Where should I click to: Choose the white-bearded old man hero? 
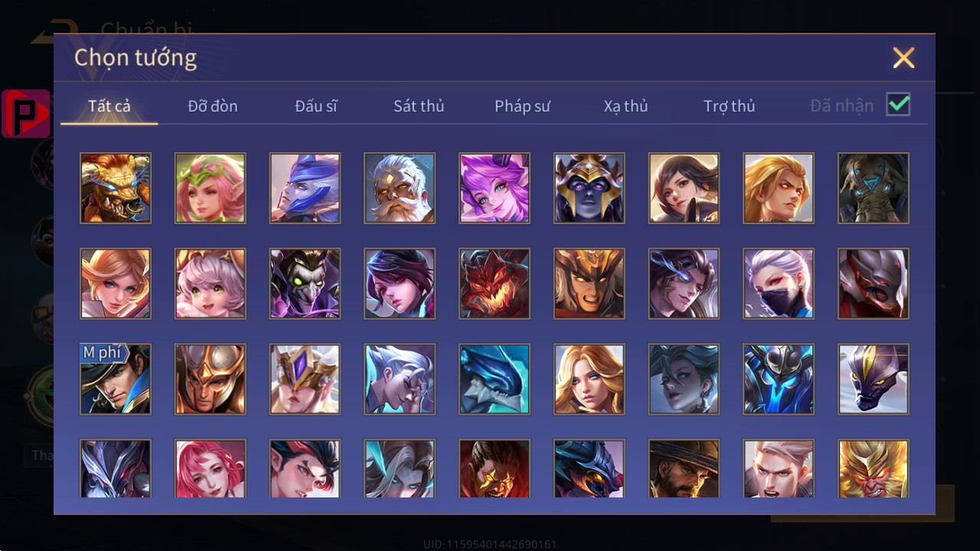(400, 188)
